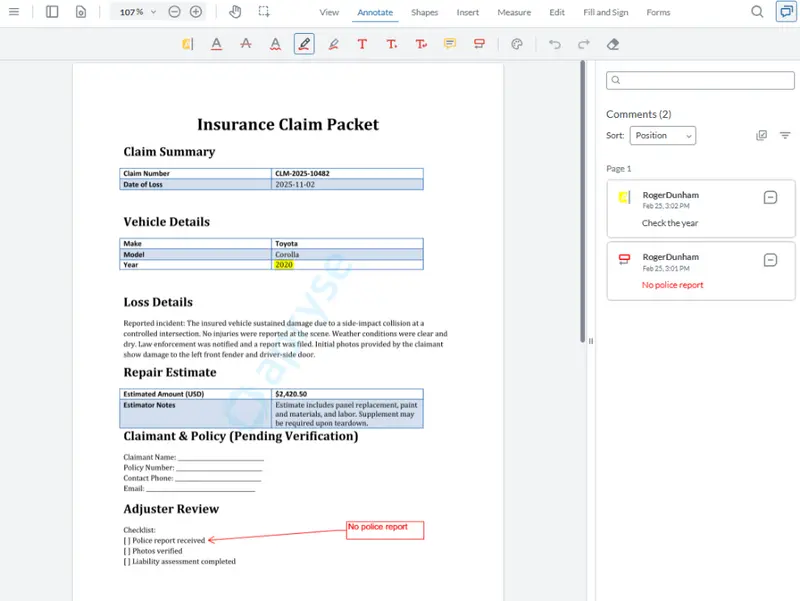
Task: Select the freehand pen tool
Action: [304, 44]
